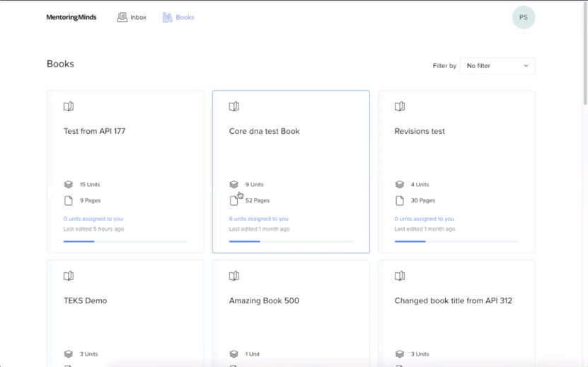Image resolution: width=588 pixels, height=367 pixels.
Task: Click book icon on Test from API 177 card
Action: 68,106
